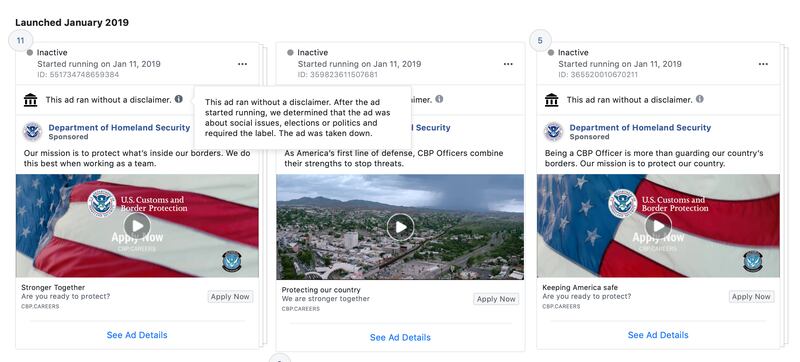Open three-dot menu on ad ID 551734748659384

(242, 64)
